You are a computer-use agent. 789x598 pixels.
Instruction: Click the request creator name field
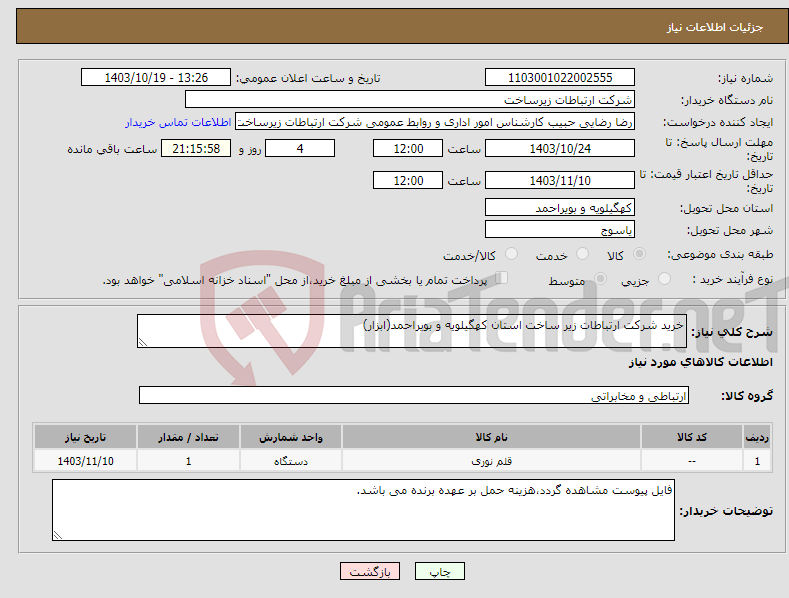tap(435, 122)
